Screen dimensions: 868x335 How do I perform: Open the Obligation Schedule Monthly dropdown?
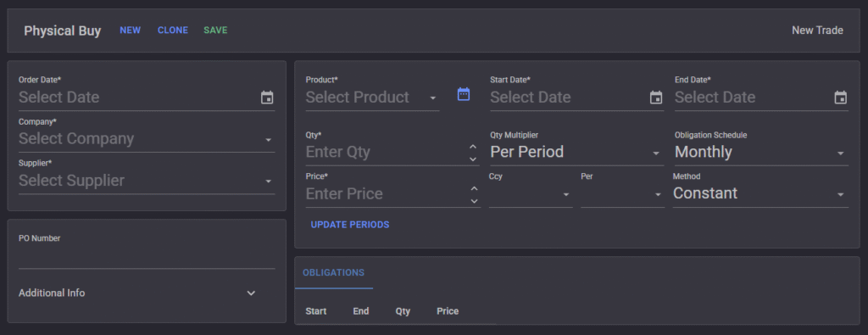pyautogui.click(x=761, y=153)
